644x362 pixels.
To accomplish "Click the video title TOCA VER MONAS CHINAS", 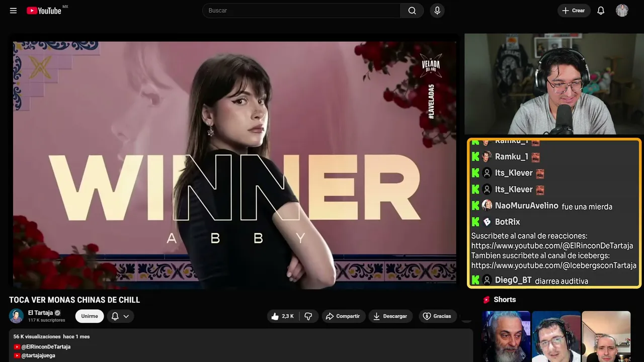I will (74, 300).
